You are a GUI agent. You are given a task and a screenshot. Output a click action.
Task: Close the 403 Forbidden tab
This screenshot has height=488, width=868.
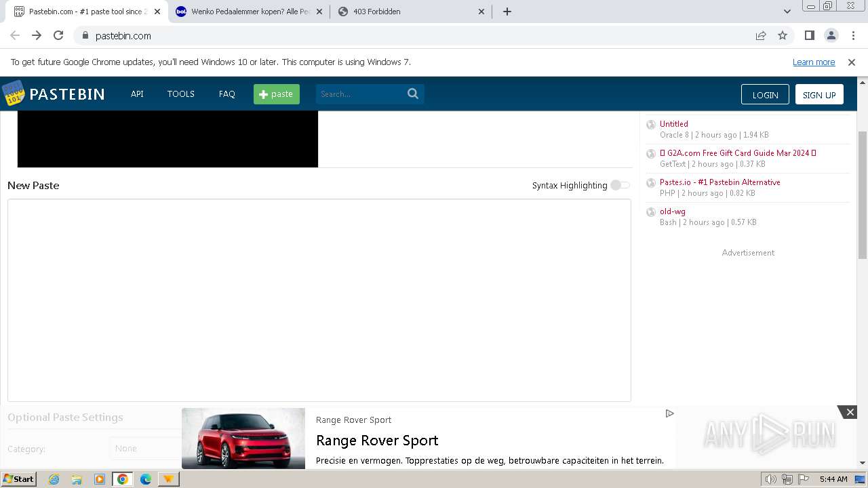pyautogui.click(x=481, y=12)
